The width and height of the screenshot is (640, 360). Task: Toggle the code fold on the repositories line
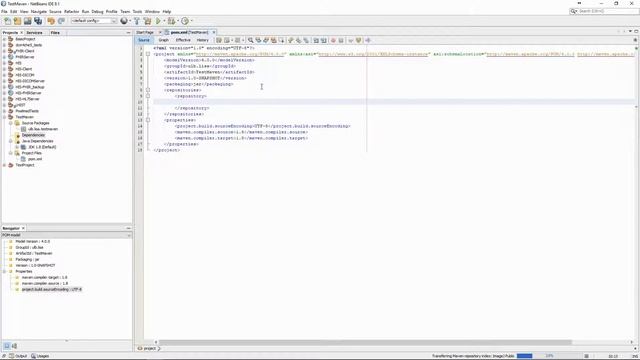pos(148,90)
